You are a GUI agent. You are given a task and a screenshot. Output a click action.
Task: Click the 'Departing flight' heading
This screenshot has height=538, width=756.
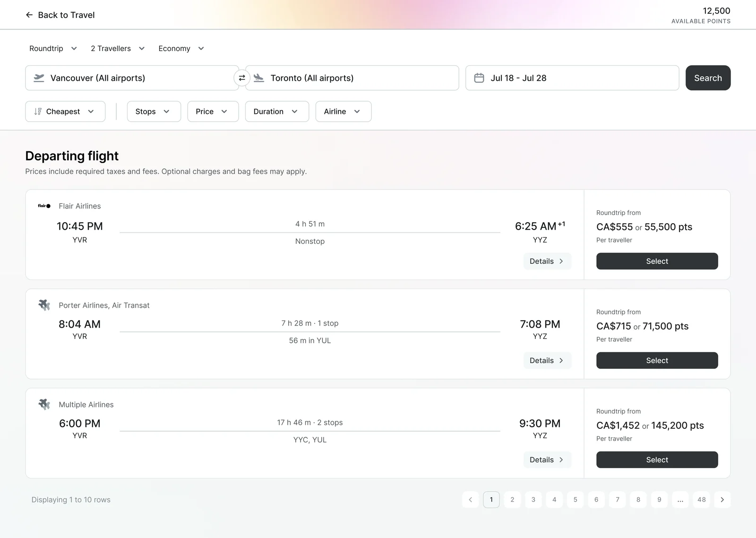(72, 156)
